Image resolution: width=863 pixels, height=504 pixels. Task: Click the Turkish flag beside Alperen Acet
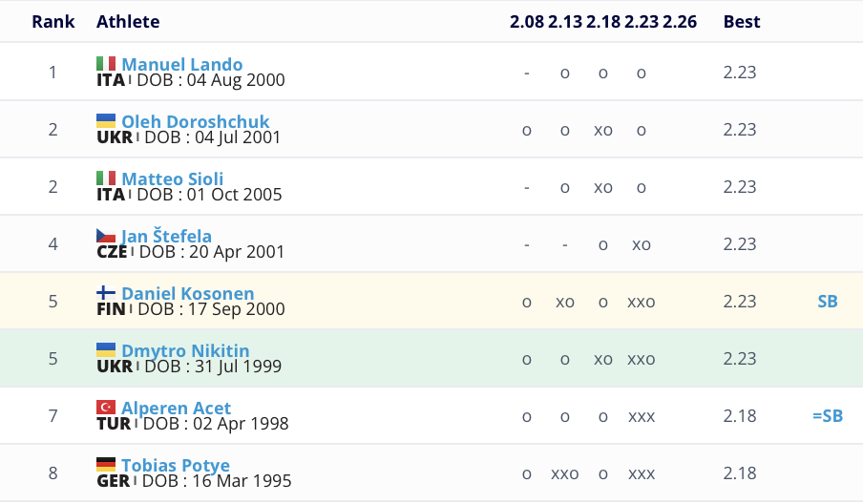106,408
